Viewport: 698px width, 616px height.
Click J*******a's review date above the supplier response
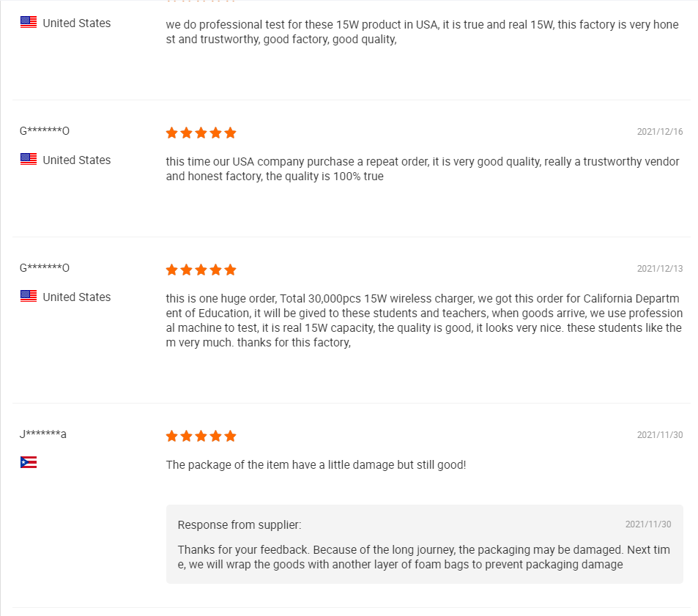pos(659,435)
